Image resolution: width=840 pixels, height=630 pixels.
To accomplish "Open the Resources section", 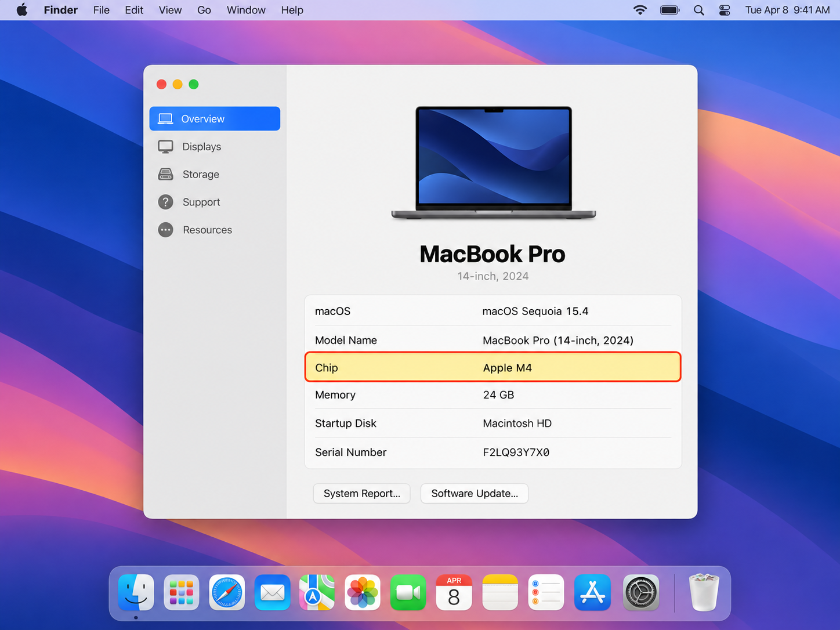I will point(215,230).
